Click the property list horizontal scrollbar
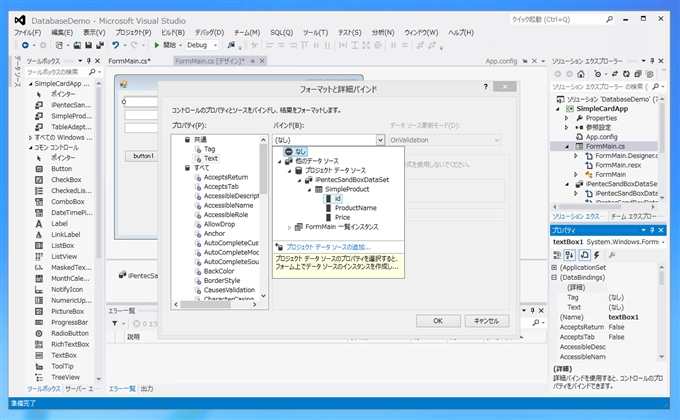Screen dimensions: 680x420 tap(216, 305)
